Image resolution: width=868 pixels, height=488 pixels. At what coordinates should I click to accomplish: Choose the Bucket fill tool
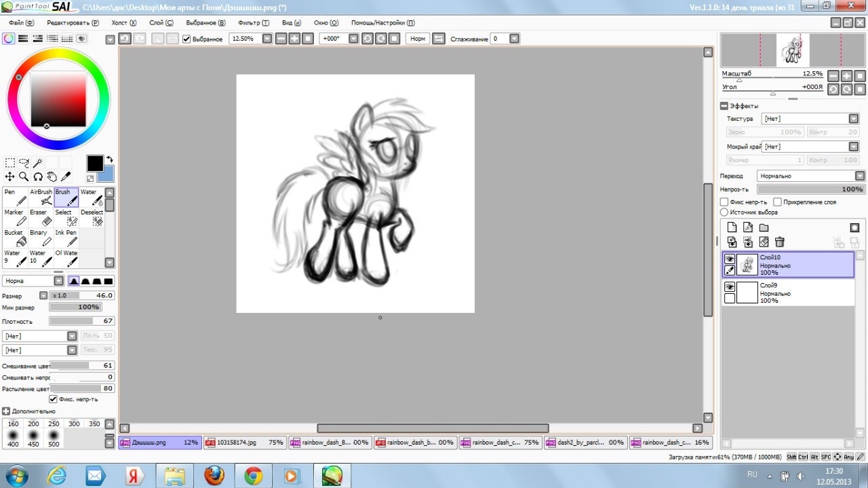16,238
